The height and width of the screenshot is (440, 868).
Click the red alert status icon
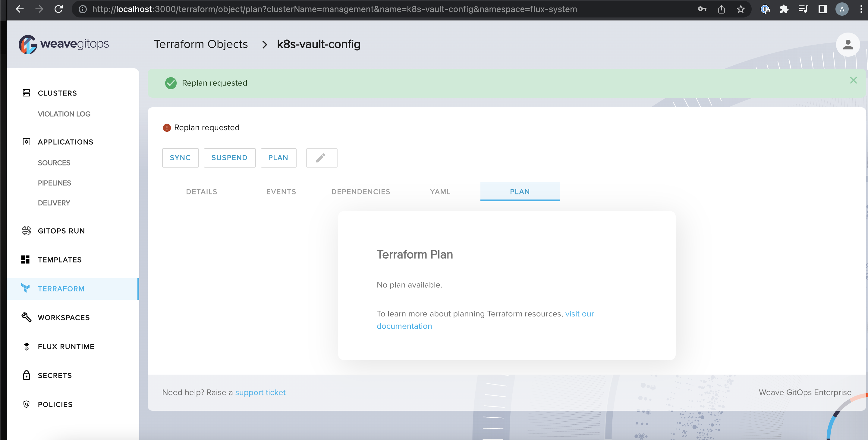pyautogui.click(x=167, y=128)
